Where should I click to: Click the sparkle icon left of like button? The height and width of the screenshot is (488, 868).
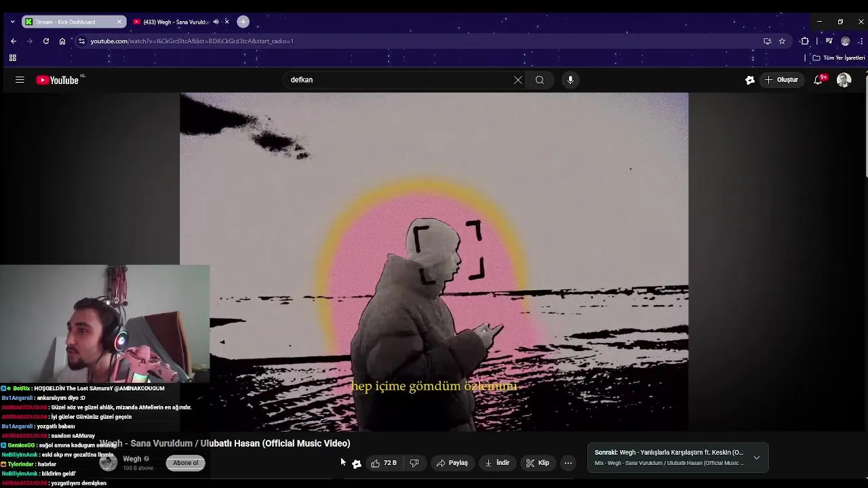357,464
